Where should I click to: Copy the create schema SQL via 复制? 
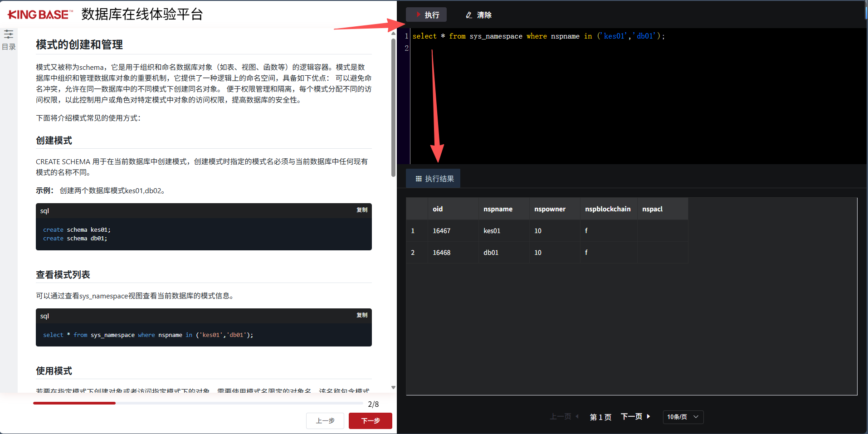(361, 210)
